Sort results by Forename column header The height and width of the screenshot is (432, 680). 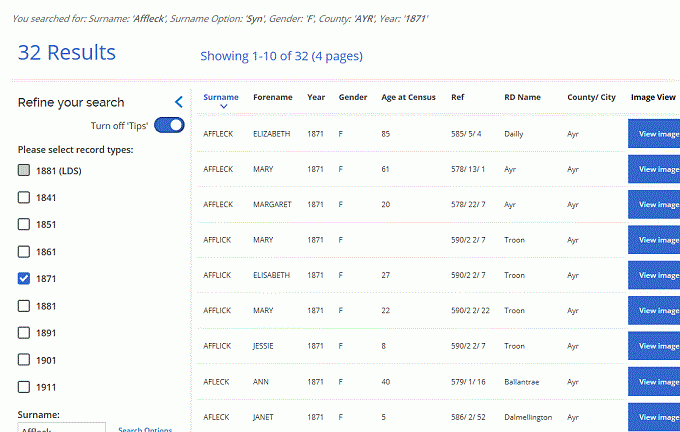coord(273,98)
